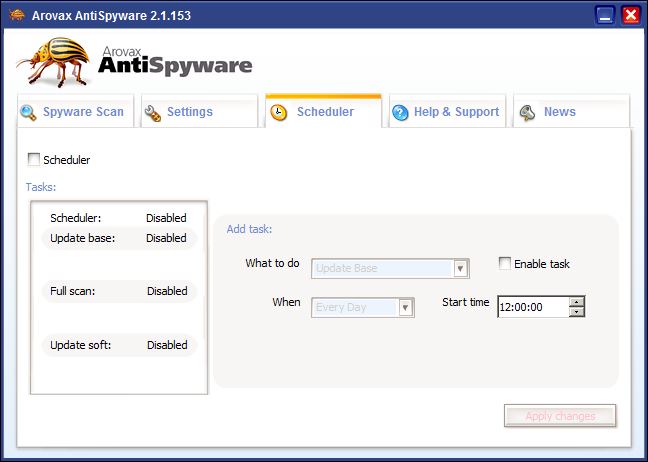Click the wrench icon on Settings tab

coord(152,113)
